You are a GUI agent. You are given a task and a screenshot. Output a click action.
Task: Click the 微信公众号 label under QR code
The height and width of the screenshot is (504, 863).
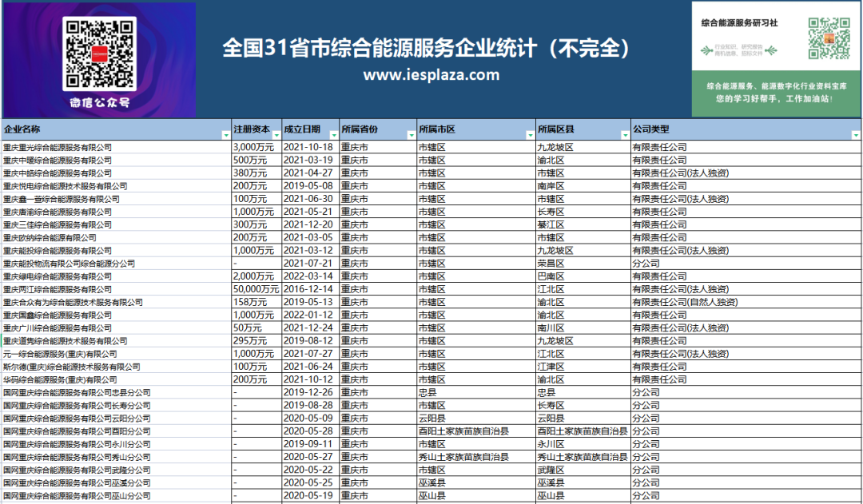coord(98,102)
